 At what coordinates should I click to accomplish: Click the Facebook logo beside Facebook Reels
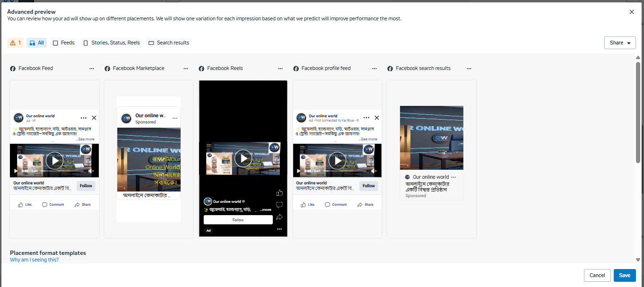[202, 69]
